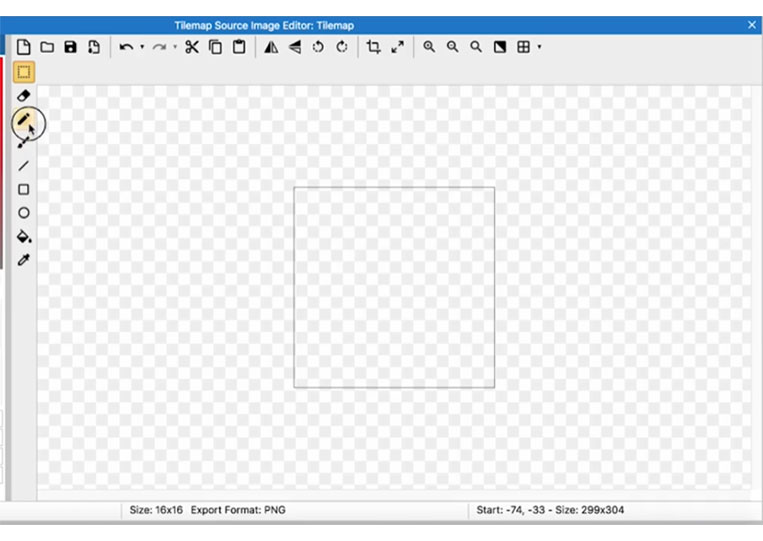Select the Pencil tool
The image size is (763, 541).
(x=23, y=119)
